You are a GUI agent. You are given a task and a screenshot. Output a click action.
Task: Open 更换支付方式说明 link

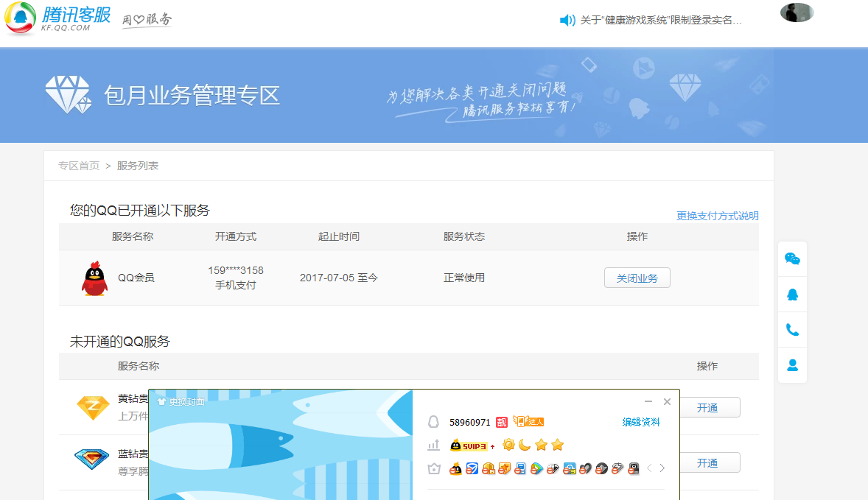click(718, 216)
